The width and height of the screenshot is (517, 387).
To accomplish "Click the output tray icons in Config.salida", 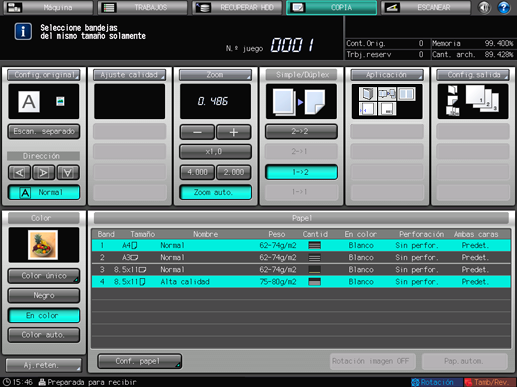I will point(453,101).
